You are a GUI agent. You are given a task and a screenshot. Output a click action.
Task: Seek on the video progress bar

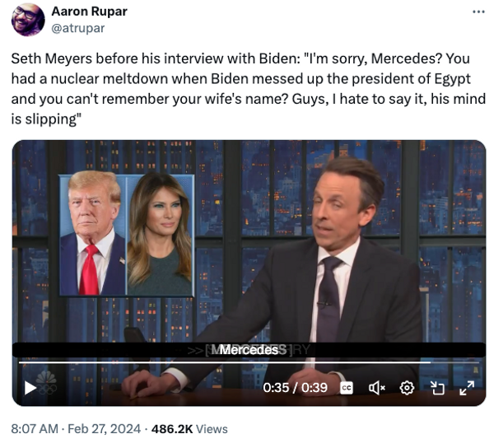pos(249,362)
